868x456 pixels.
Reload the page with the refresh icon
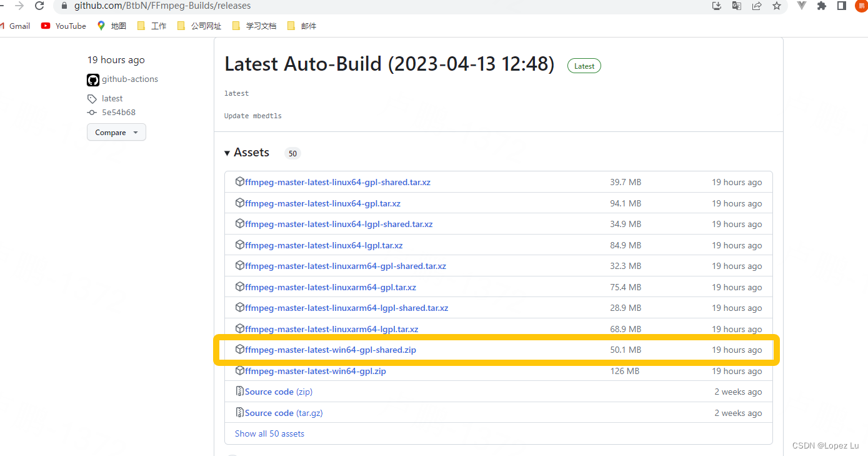coord(39,6)
